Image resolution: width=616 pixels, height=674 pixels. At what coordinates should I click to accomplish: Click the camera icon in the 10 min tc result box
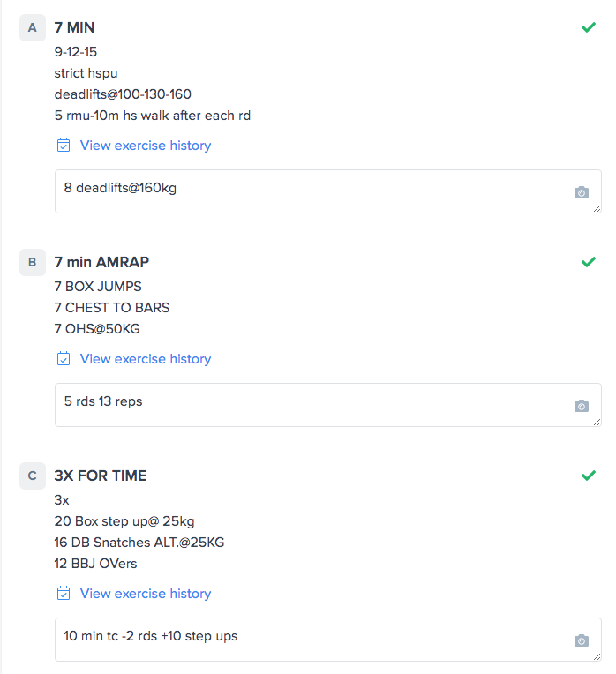[581, 640]
